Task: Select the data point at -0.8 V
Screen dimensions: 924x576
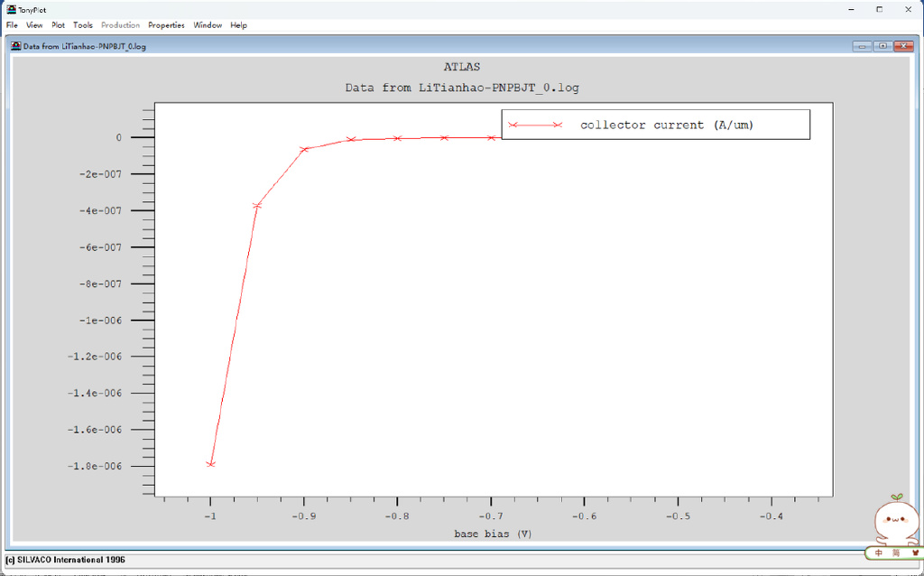Action: (398, 138)
